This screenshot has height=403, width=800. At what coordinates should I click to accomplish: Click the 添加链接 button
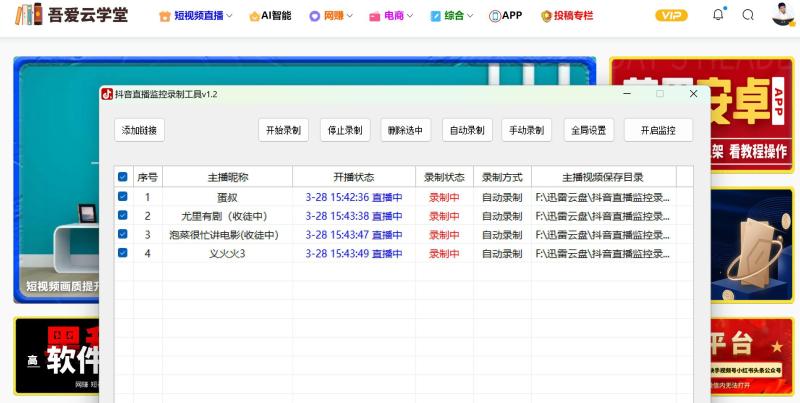(140, 130)
